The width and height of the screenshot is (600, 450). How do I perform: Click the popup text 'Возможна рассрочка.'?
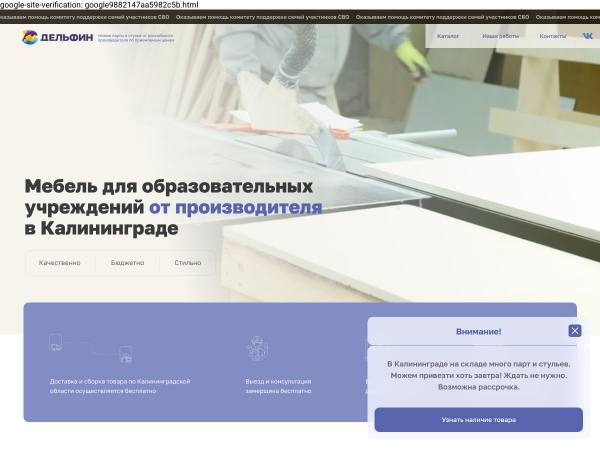pyautogui.click(x=478, y=387)
